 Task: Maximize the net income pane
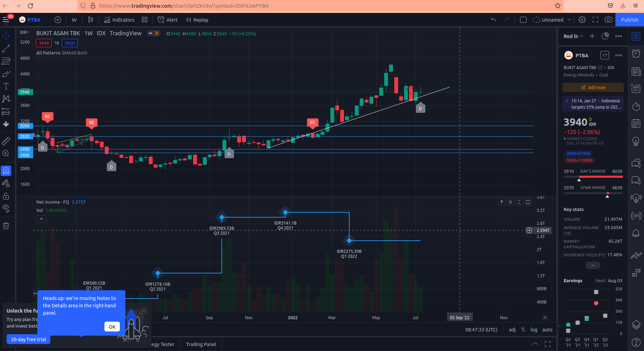(528, 202)
